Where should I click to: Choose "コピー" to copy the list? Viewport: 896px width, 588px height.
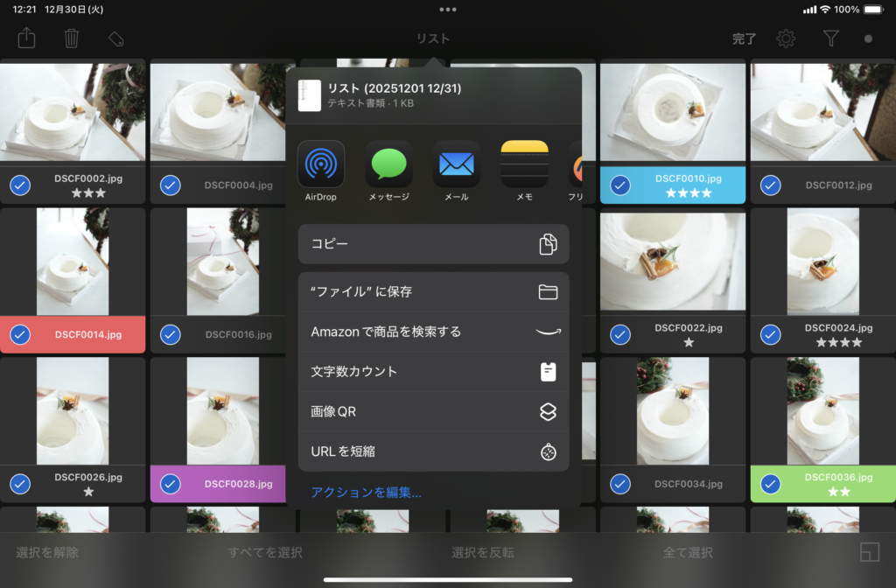433,244
